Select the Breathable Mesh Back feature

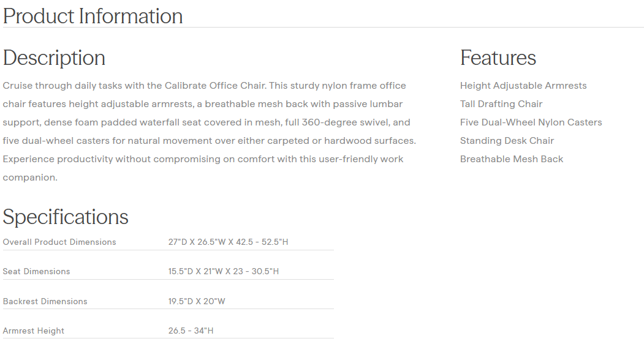pyautogui.click(x=511, y=159)
